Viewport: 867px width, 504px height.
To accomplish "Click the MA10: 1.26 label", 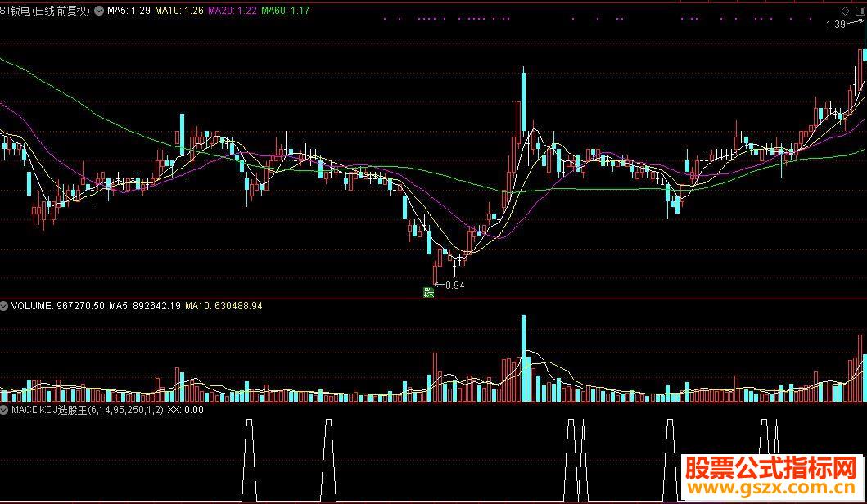I will pyautogui.click(x=179, y=11).
